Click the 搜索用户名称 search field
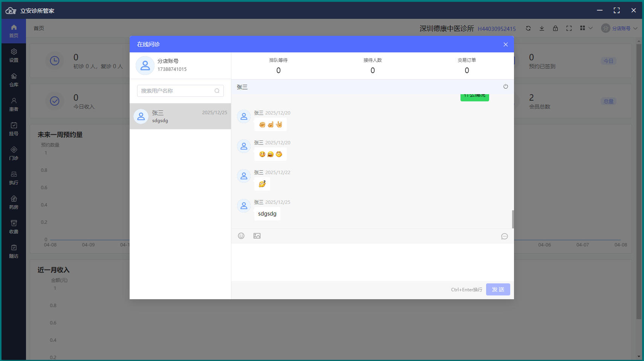The height and width of the screenshot is (361, 644). (x=180, y=91)
